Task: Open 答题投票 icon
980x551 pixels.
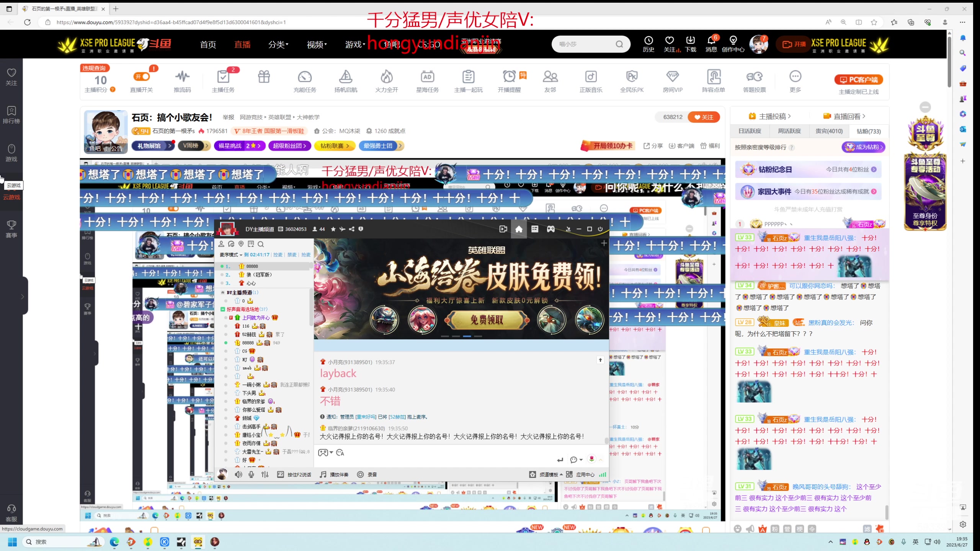Action: pos(754,77)
